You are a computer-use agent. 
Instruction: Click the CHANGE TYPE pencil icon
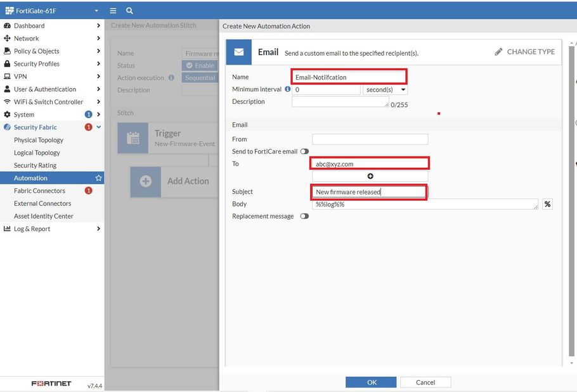click(x=498, y=52)
